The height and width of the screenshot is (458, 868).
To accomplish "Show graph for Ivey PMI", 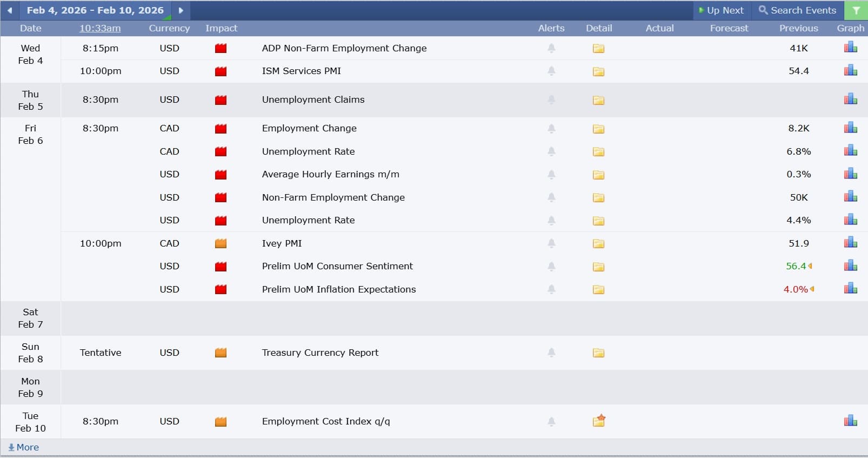I will click(850, 243).
